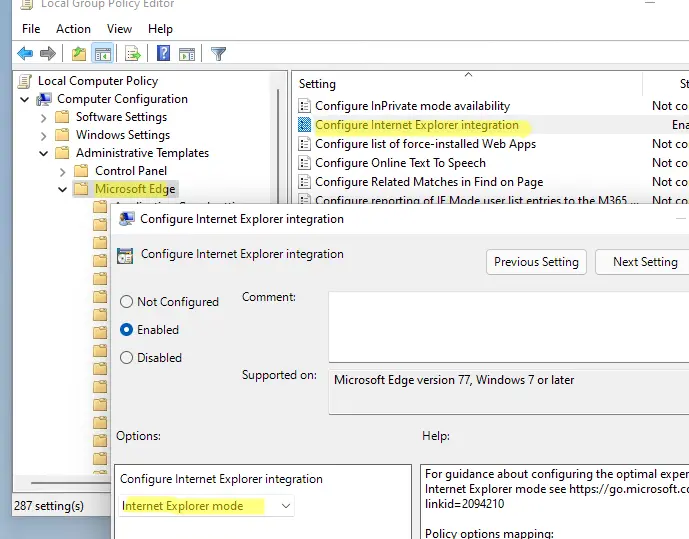Open the Help menu
Image resolution: width=689 pixels, height=539 pixels.
coord(160,29)
